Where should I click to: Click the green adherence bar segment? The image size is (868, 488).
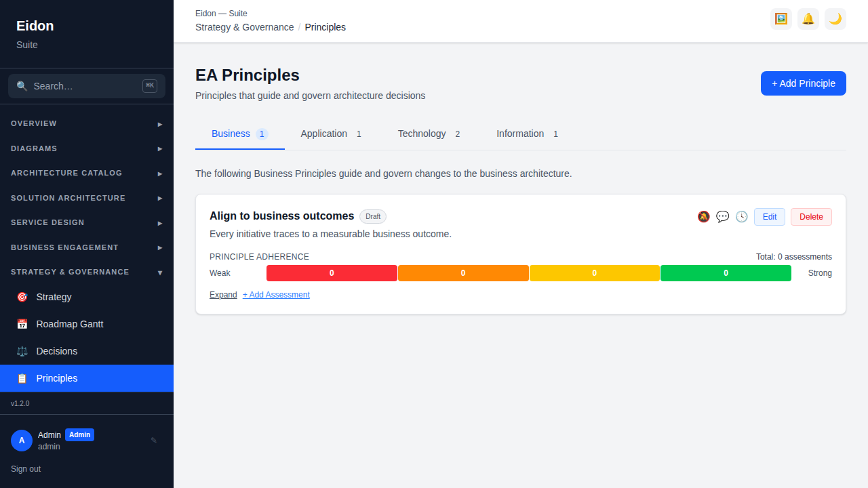click(x=726, y=273)
